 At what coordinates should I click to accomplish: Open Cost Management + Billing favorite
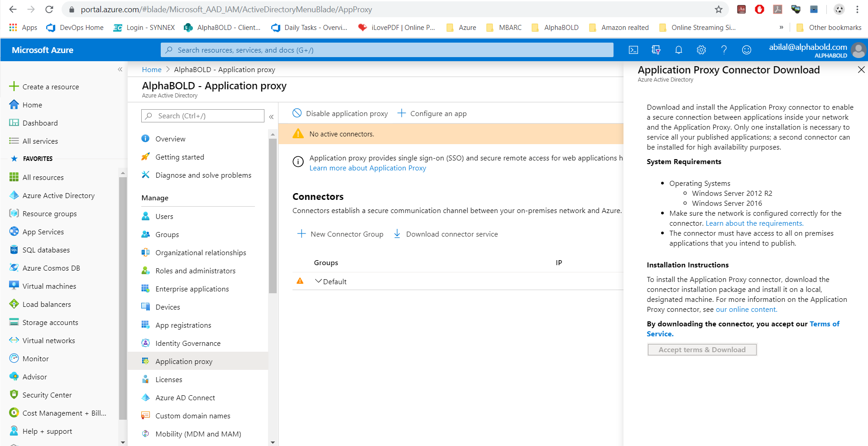[x=64, y=413]
